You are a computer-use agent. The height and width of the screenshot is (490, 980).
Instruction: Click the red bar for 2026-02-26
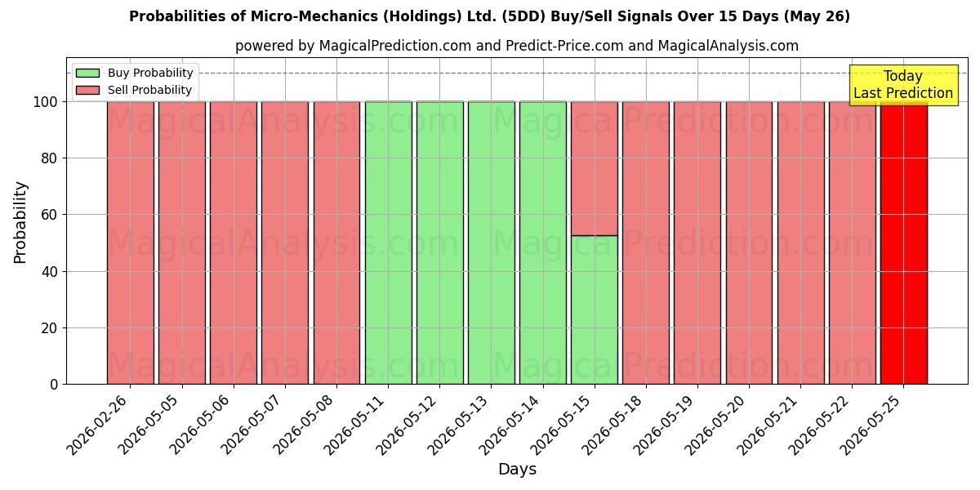(130, 243)
